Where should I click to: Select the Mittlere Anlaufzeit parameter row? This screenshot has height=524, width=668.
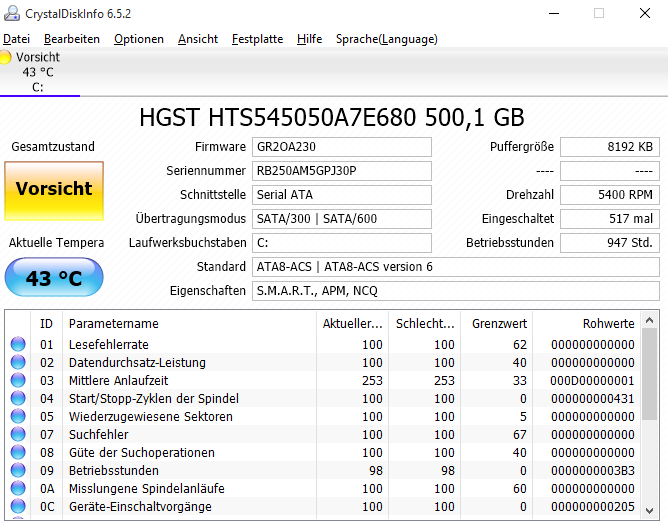(323, 380)
